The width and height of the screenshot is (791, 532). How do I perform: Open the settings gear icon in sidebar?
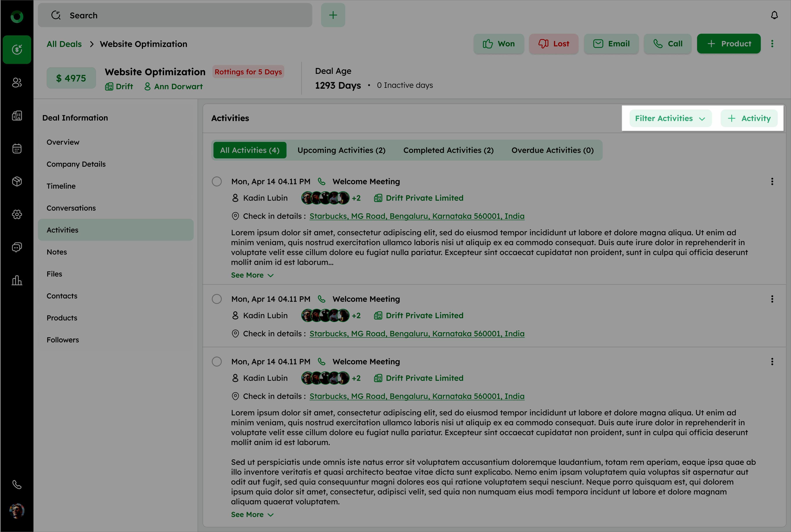coord(17,214)
